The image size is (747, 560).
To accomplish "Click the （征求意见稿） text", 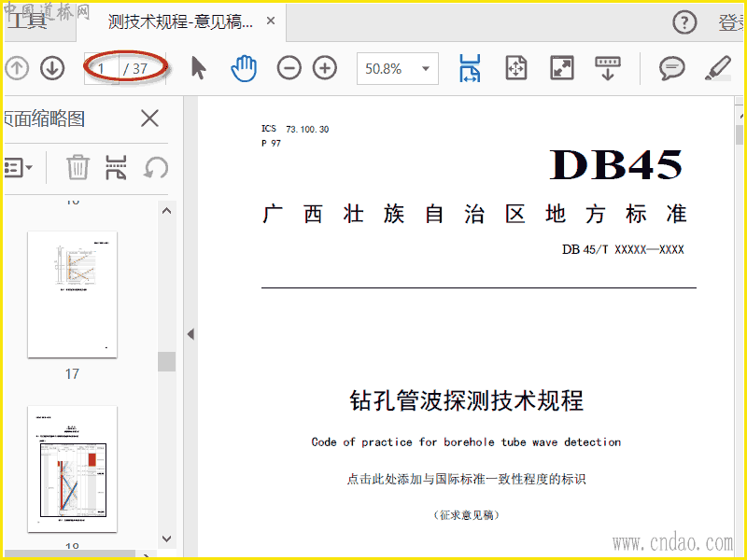I will (466, 515).
